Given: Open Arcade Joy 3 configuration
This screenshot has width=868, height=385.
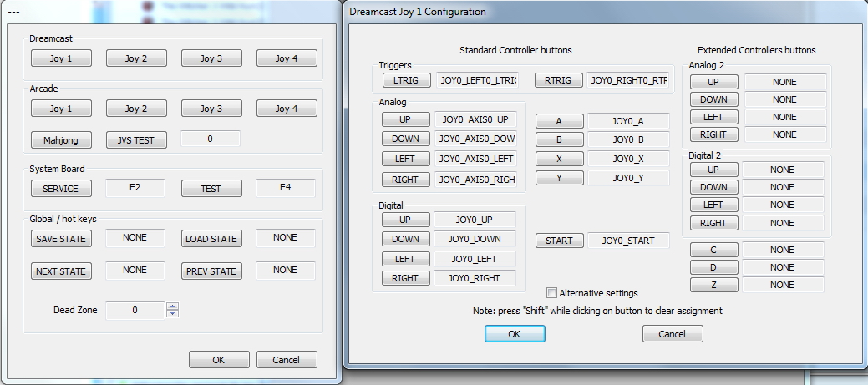Looking at the screenshot, I should pyautogui.click(x=211, y=109).
